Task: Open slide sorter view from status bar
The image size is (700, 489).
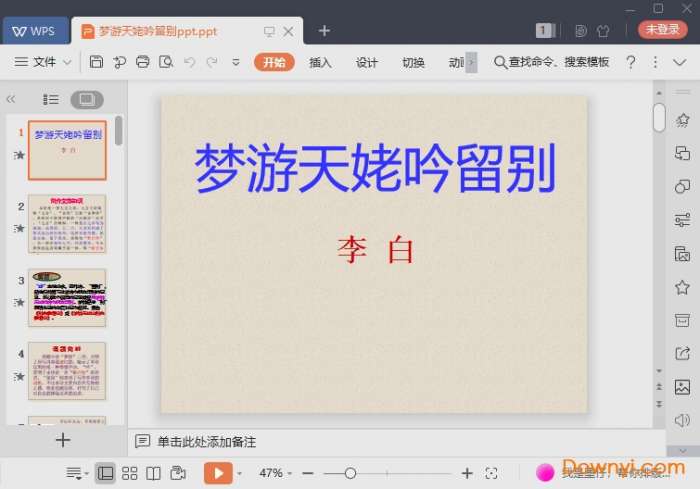Action: pyautogui.click(x=129, y=473)
